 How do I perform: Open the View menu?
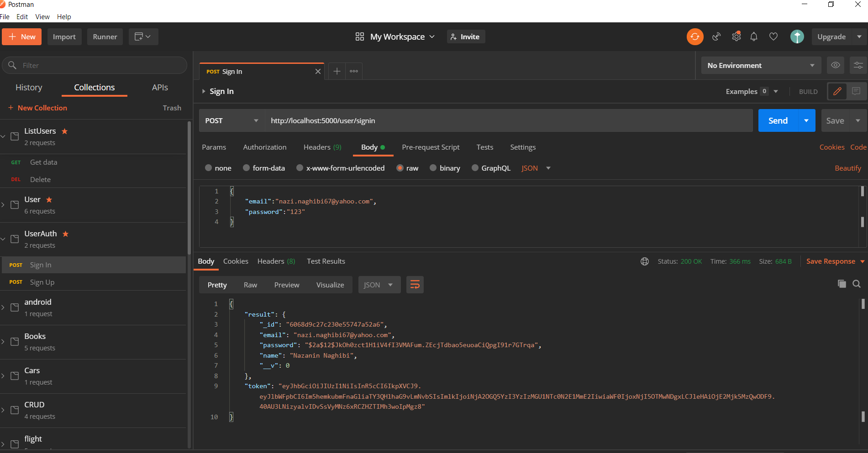(42, 16)
